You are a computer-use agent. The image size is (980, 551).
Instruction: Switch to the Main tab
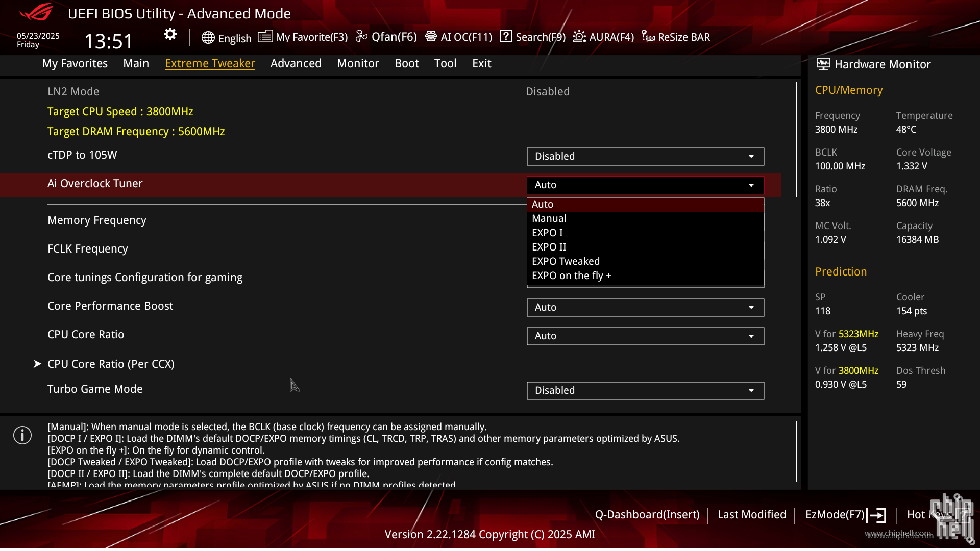(136, 63)
